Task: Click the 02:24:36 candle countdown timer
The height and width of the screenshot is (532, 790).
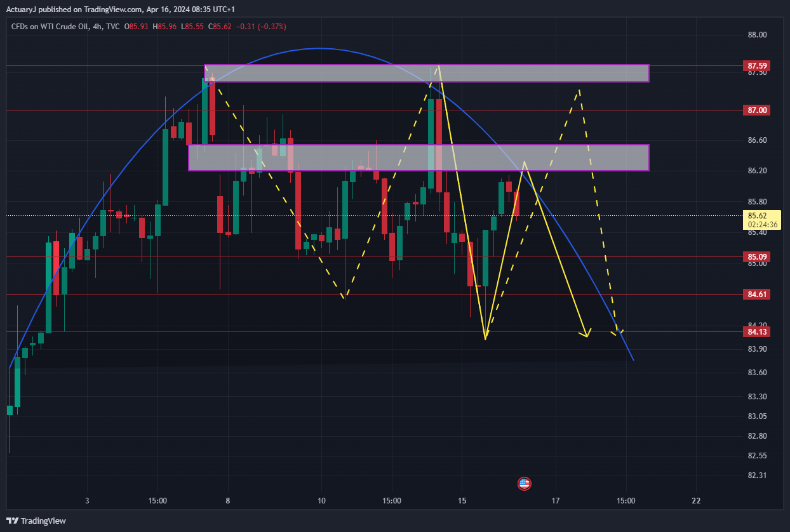Action: (763, 224)
